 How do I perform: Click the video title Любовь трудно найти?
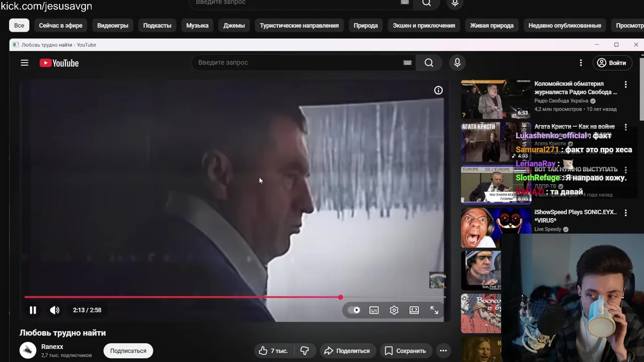62,333
